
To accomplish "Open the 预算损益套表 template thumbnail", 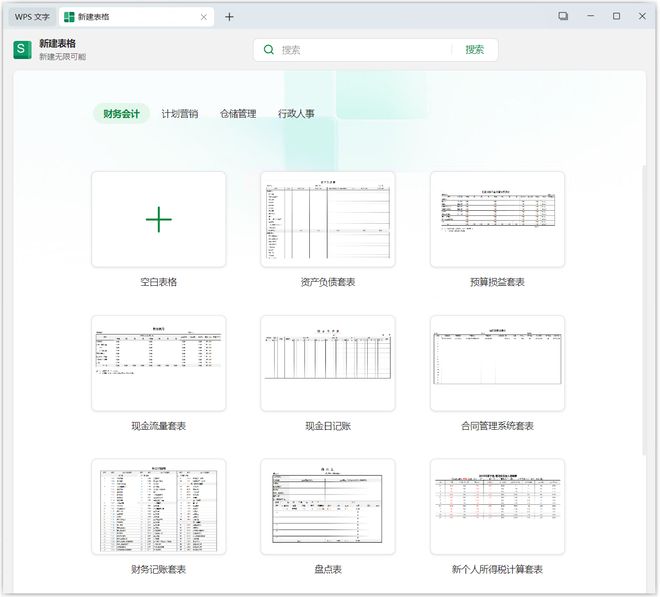I will [497, 219].
